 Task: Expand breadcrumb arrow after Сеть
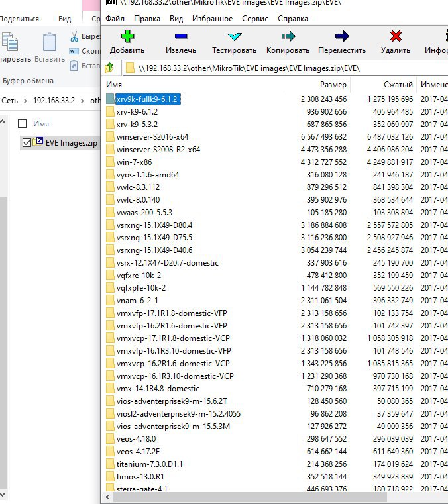pyautogui.click(x=25, y=101)
